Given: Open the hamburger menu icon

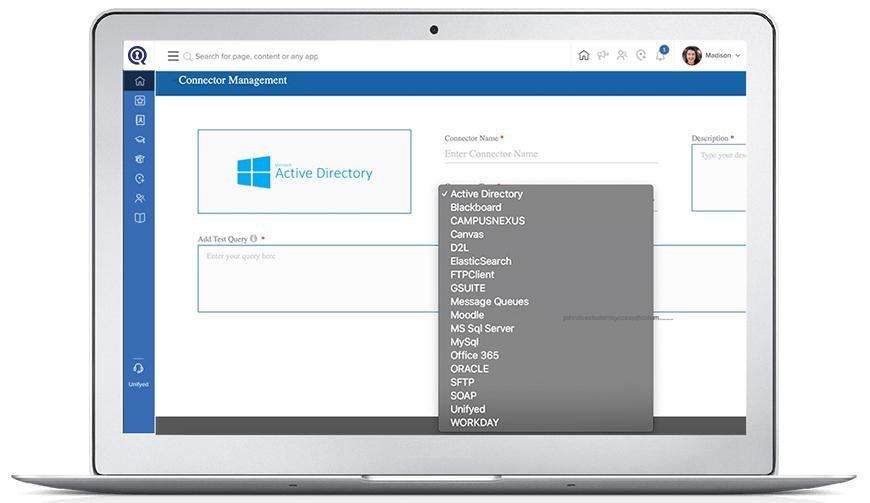Looking at the screenshot, I should tap(173, 56).
